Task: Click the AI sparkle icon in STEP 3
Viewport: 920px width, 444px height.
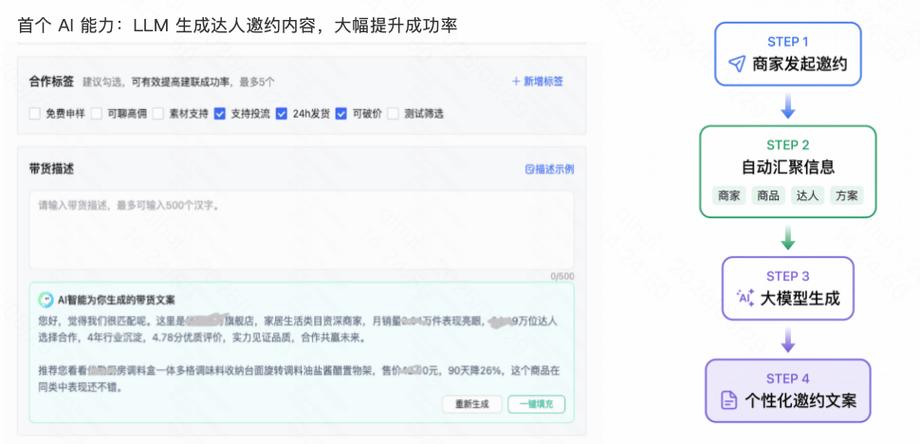Action: click(x=745, y=298)
